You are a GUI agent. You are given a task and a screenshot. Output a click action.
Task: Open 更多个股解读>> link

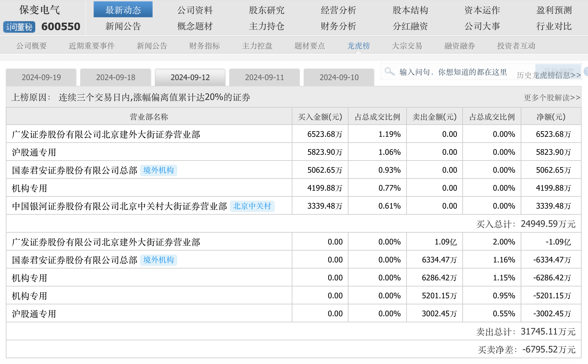click(552, 98)
